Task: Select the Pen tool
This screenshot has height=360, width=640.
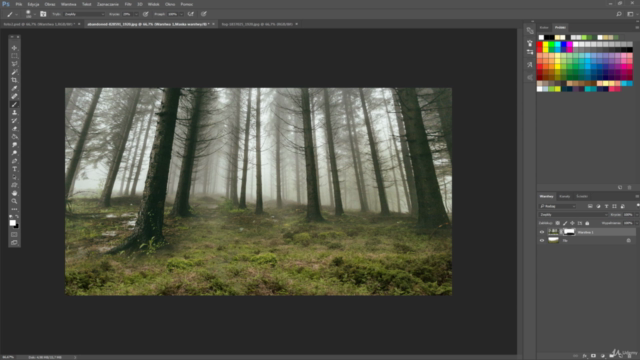Action: 14,161
